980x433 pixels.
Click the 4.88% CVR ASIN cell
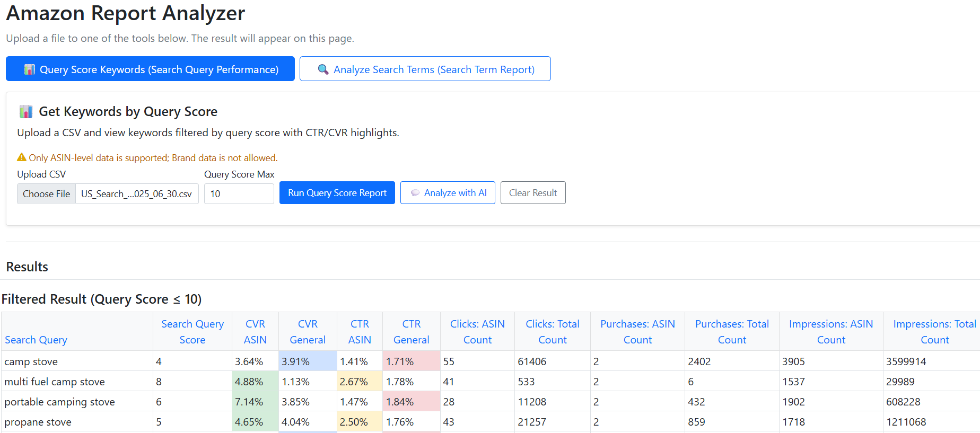(255, 382)
